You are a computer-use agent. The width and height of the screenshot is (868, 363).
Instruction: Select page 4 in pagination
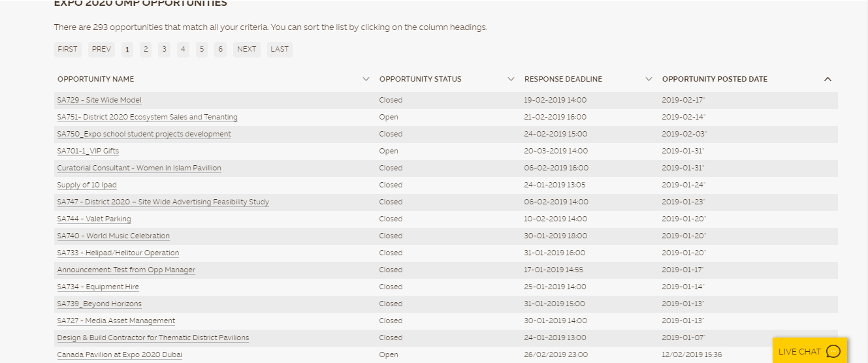[183, 49]
